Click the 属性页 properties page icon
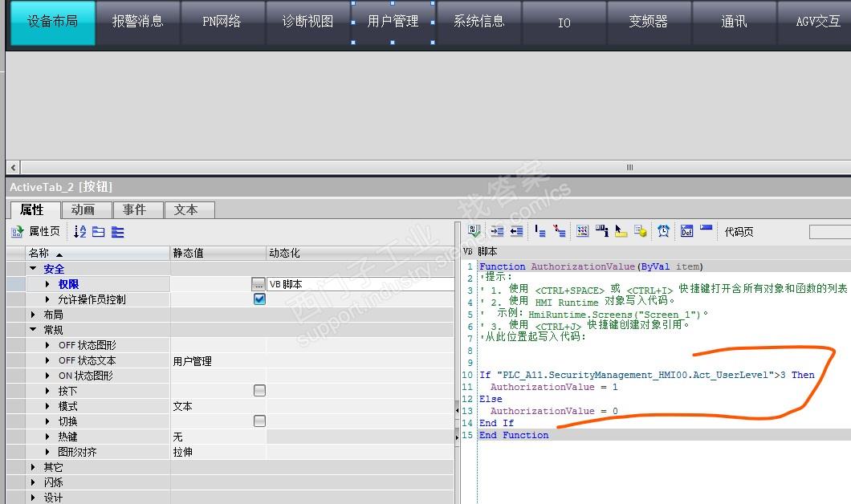The image size is (851, 504). [x=17, y=232]
